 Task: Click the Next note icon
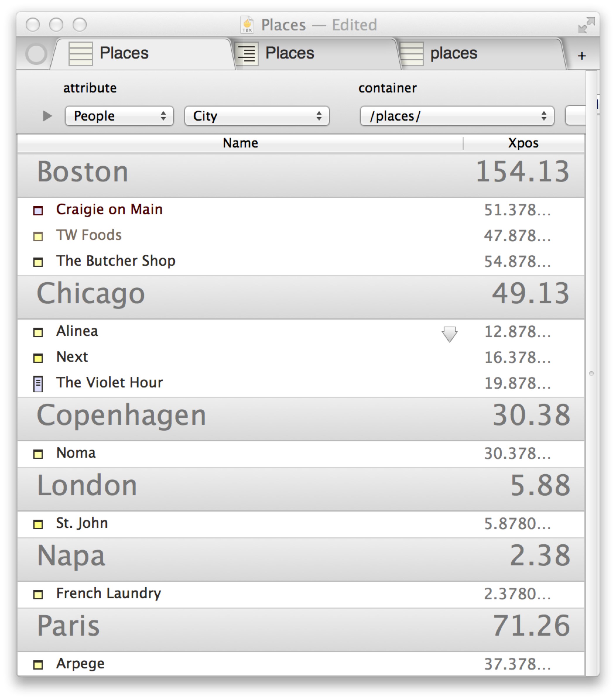(x=38, y=358)
